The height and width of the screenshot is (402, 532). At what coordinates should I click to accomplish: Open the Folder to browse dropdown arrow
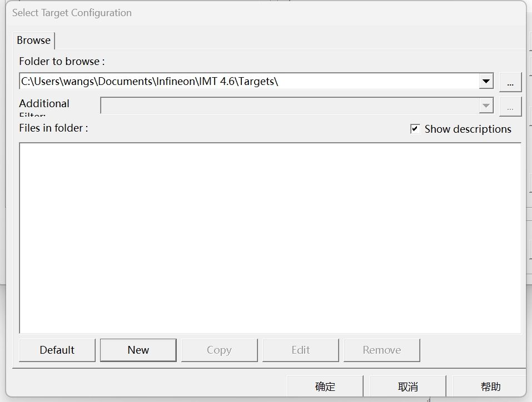pos(486,81)
